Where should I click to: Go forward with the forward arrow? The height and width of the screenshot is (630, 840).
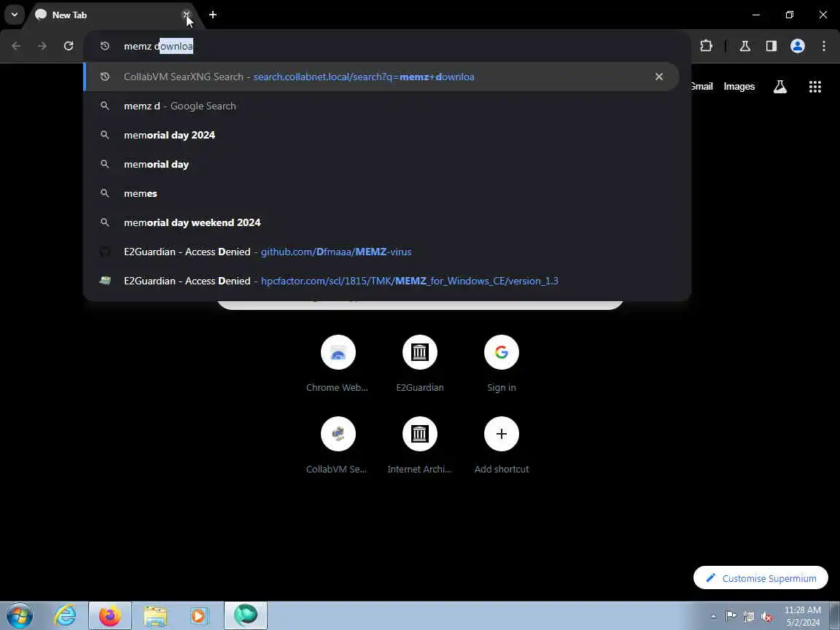click(x=42, y=46)
